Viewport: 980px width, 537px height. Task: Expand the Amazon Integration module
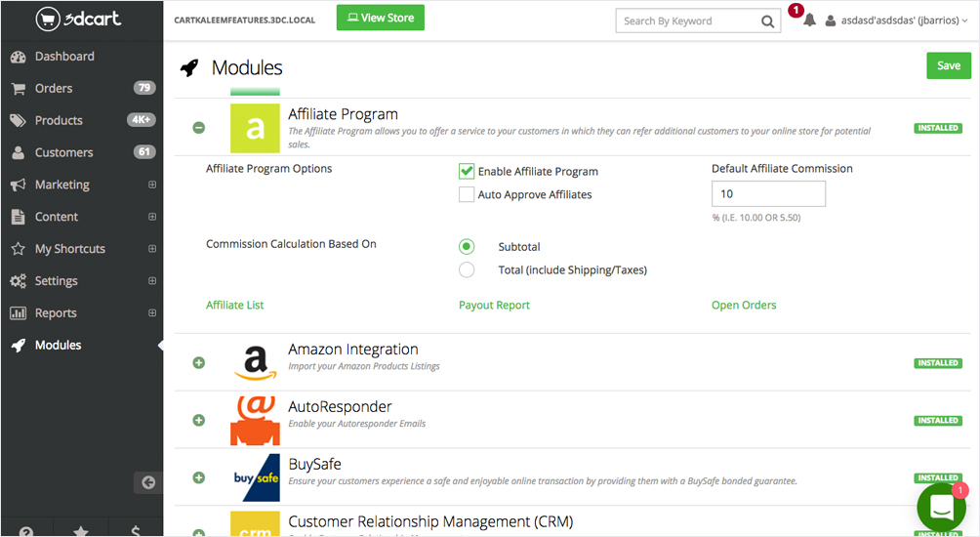pyautogui.click(x=199, y=363)
